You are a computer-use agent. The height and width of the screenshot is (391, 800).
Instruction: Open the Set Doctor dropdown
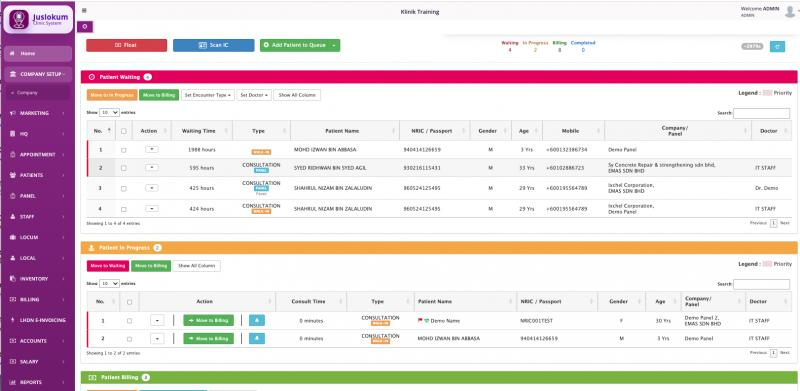click(x=254, y=95)
